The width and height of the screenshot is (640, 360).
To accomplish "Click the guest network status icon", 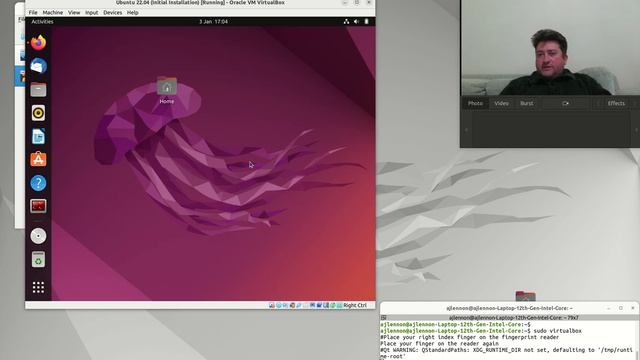I will point(346,22).
